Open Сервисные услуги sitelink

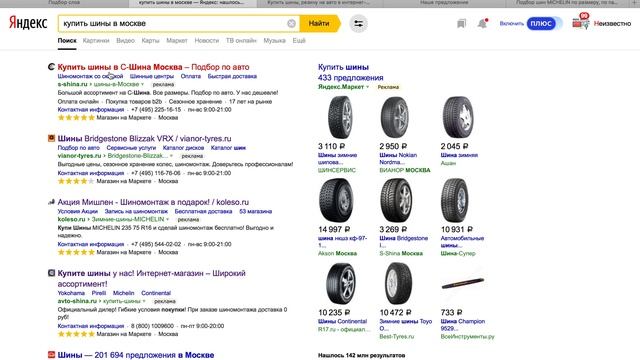pos(131,148)
